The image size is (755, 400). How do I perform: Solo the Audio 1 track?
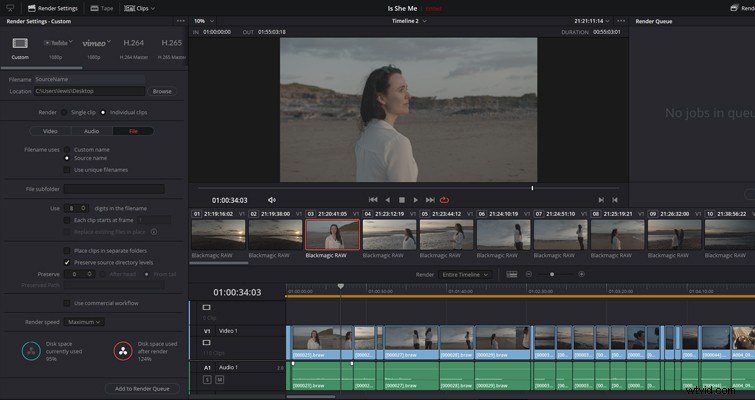point(208,380)
